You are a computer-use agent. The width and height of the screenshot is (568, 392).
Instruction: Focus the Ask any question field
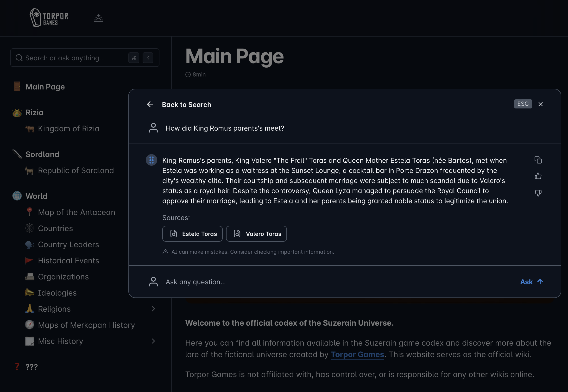pyautogui.click(x=339, y=282)
